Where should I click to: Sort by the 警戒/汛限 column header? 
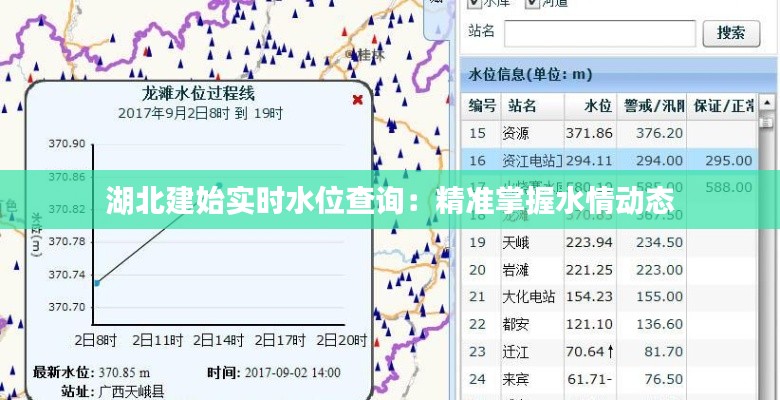652,105
